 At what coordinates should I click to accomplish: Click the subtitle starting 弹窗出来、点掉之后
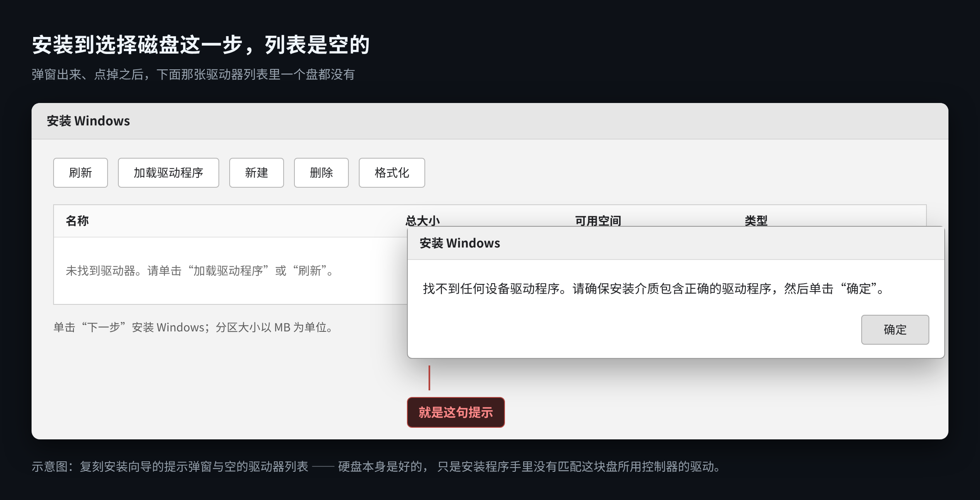[x=193, y=75]
